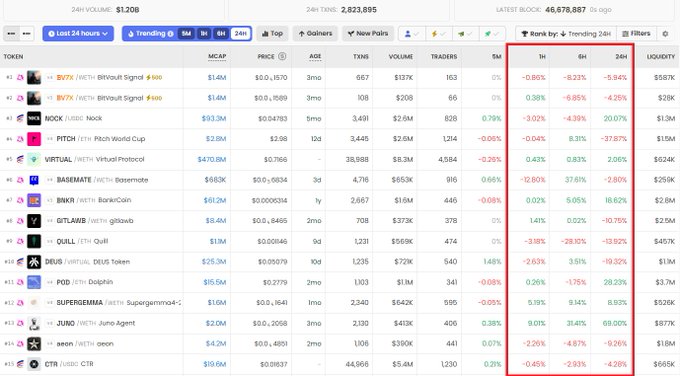Click the first BV7X token avatar image
The width and height of the screenshot is (680, 376).
[34, 78]
